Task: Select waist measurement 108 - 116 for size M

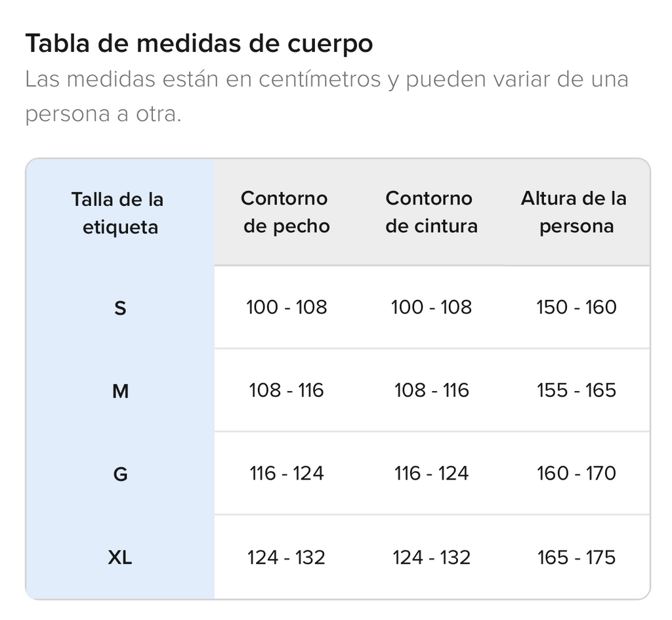Action: (x=431, y=390)
